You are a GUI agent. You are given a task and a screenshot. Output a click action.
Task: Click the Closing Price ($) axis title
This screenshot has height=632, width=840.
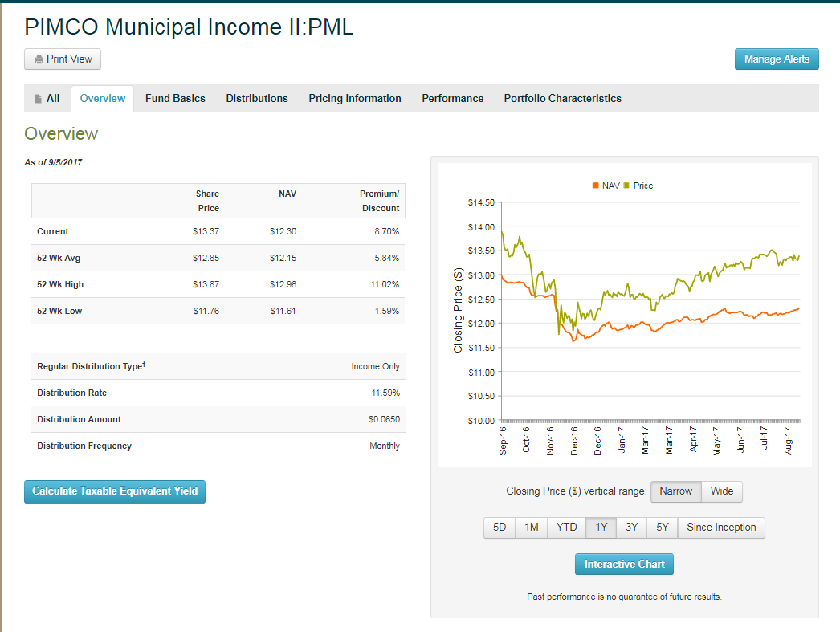(458, 310)
